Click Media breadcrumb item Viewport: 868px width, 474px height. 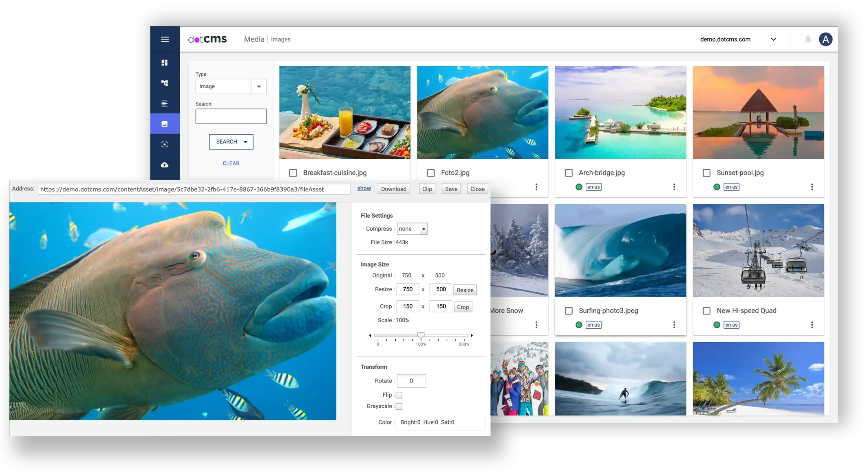(254, 39)
